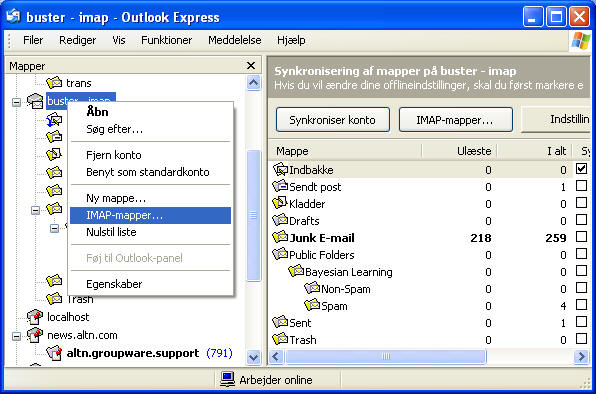This screenshot has height=394, width=596.
Task: Close the Mapper pane
Action: point(251,66)
